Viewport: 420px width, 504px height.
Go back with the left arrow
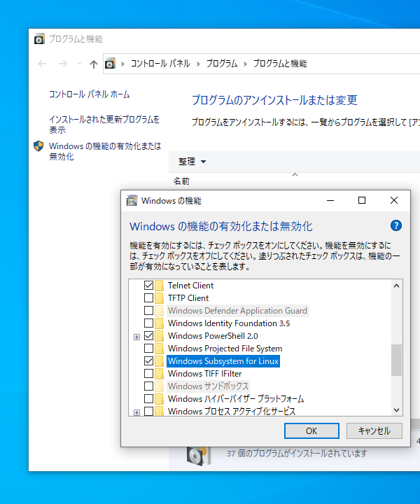42,64
